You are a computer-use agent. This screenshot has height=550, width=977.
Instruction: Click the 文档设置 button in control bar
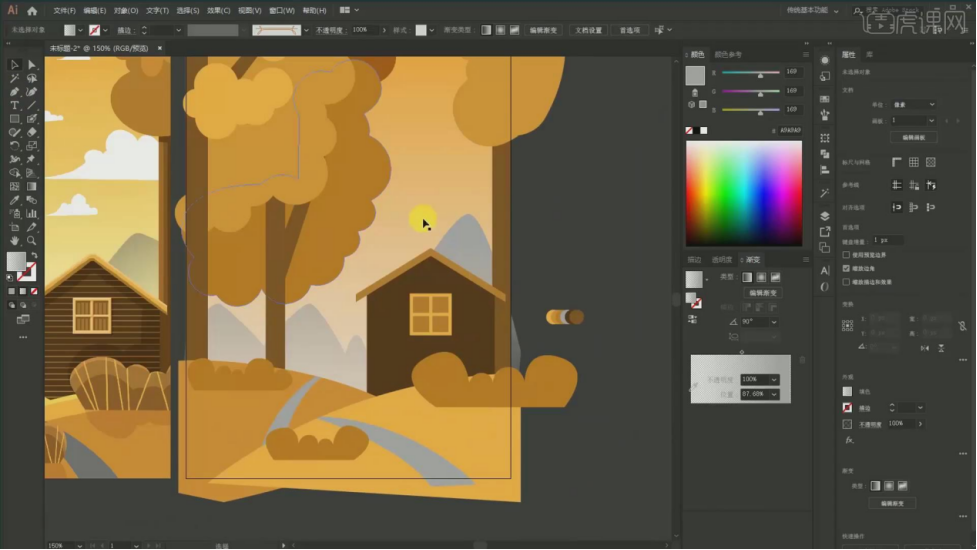588,30
